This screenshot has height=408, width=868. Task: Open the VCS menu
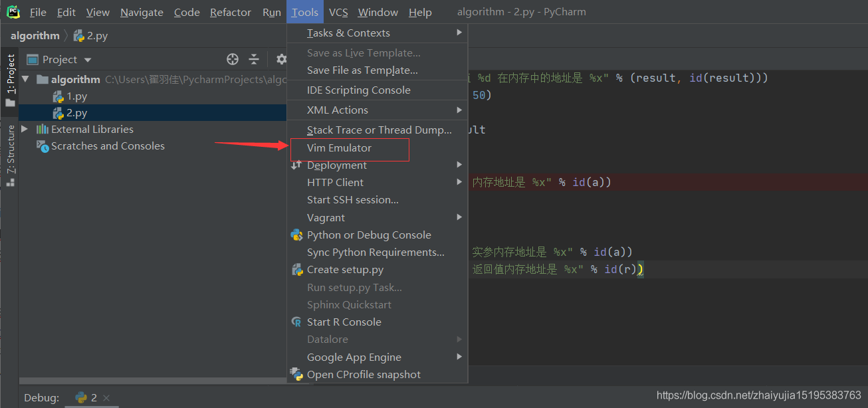(x=338, y=13)
